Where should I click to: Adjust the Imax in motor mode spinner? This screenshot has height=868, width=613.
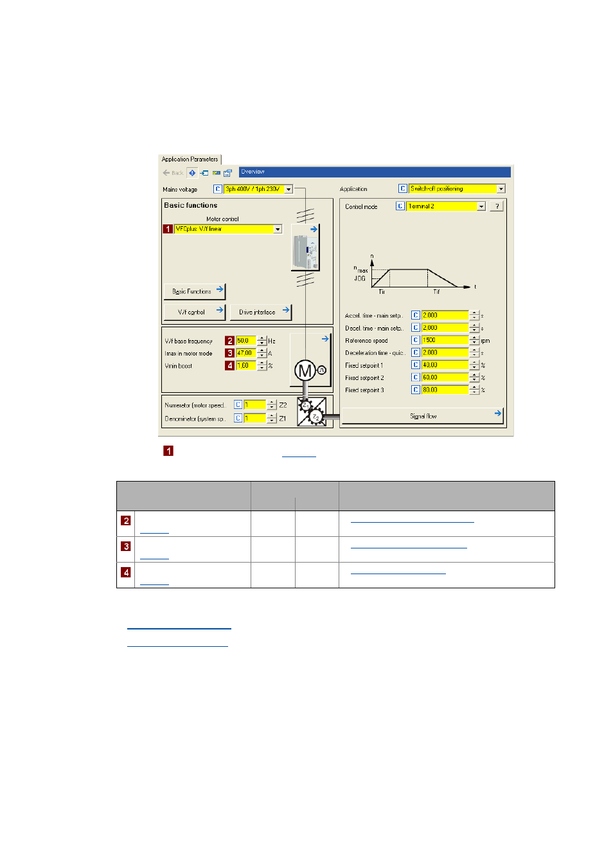tap(262, 353)
